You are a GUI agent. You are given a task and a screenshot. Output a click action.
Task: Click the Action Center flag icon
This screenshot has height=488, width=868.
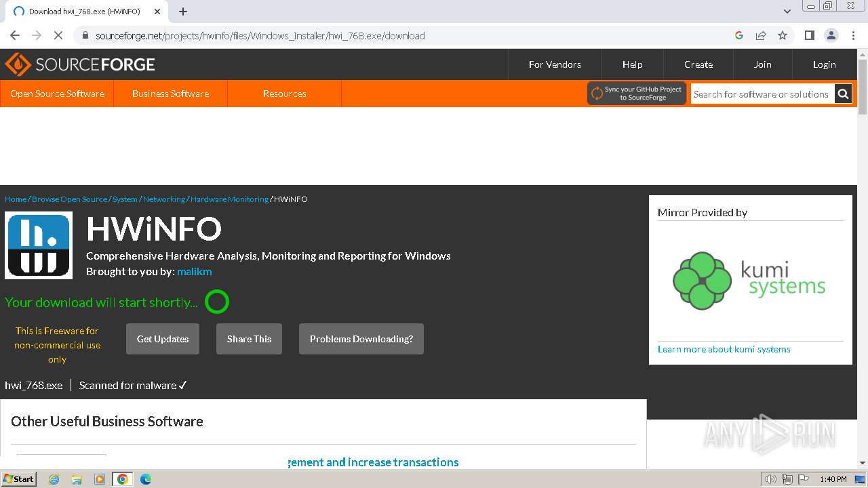pos(802,479)
